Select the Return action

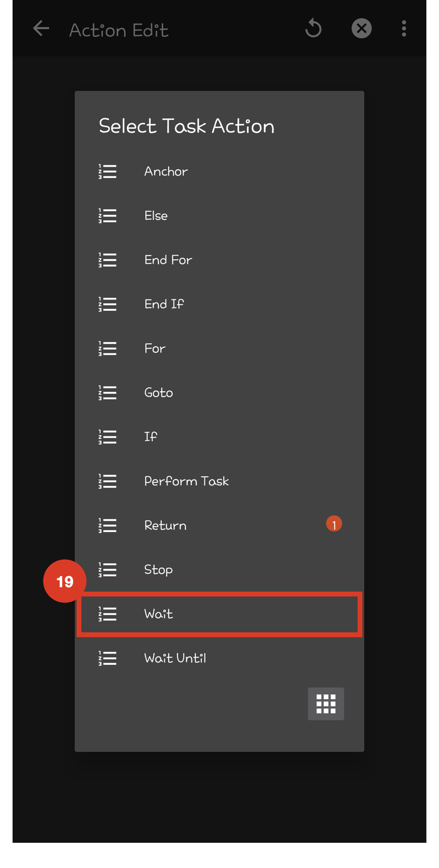tap(165, 526)
